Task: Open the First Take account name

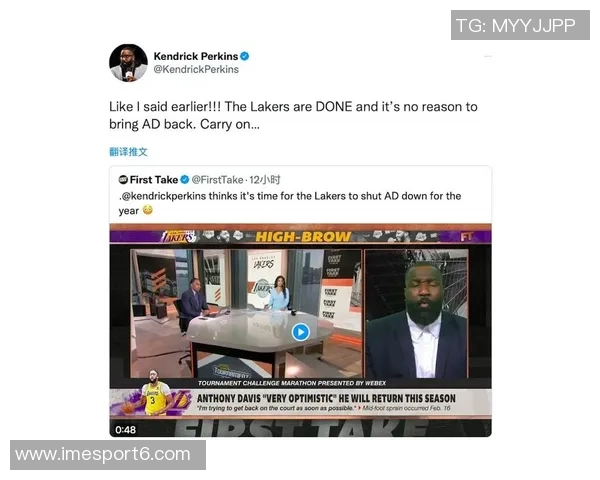Action: (x=154, y=180)
